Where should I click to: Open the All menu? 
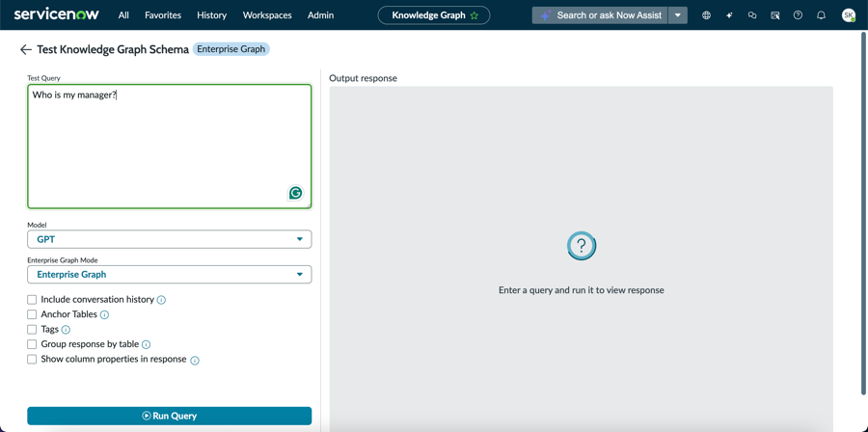(x=123, y=15)
